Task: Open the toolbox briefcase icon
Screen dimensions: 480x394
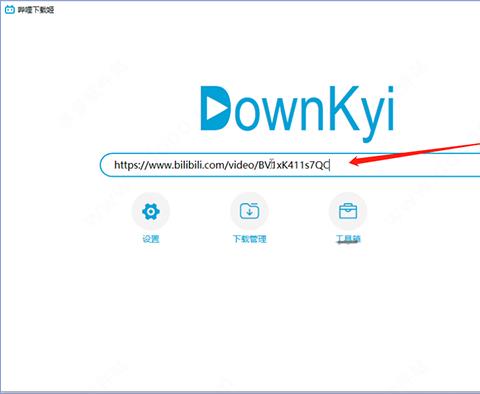Action: [x=348, y=211]
